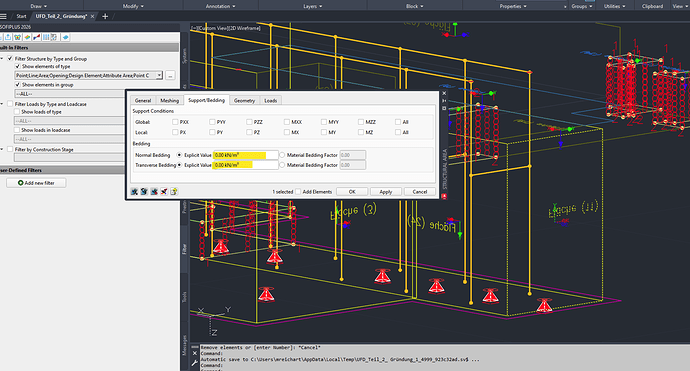The width and height of the screenshot is (690, 371).
Task: Open Groups ribbon panel dropdown
Action: 582,6
